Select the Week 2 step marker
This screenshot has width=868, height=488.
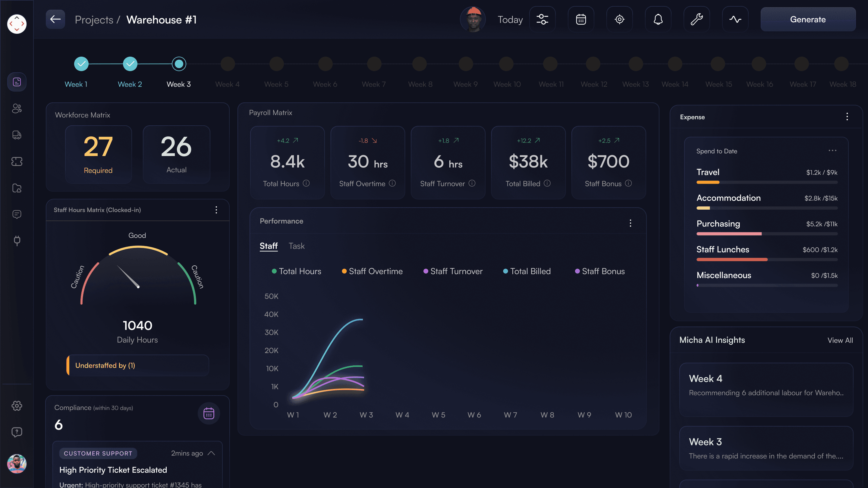[x=130, y=64]
